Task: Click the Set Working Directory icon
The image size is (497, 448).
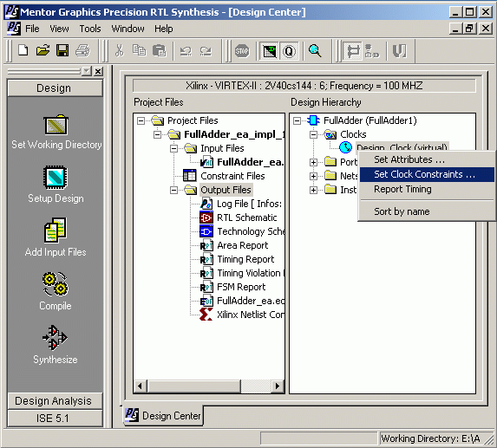Action: click(56, 125)
